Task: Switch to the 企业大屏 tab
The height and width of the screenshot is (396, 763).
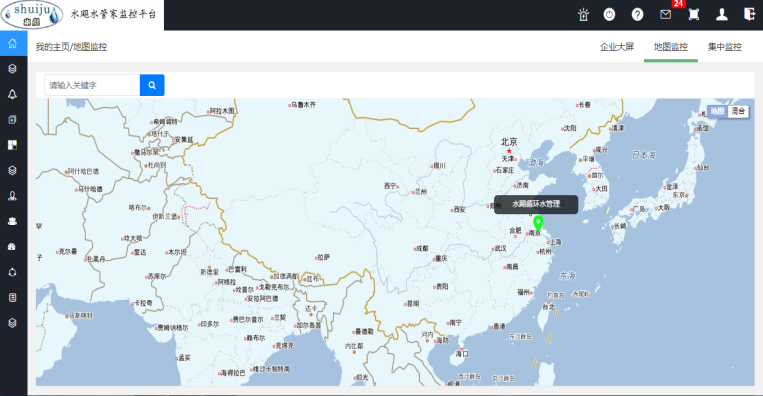Action: 617,47
